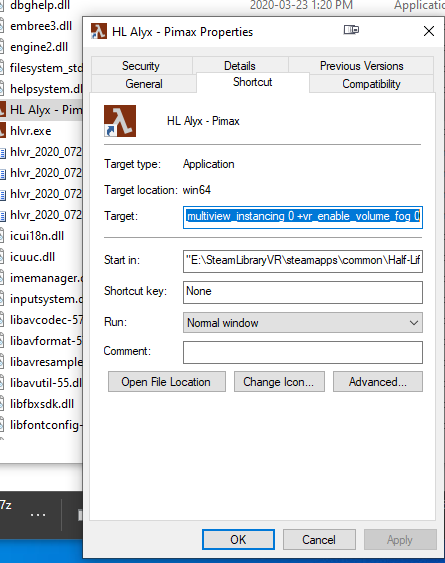Click the Change Icon button
This screenshot has height=563, width=445.
coord(279,382)
